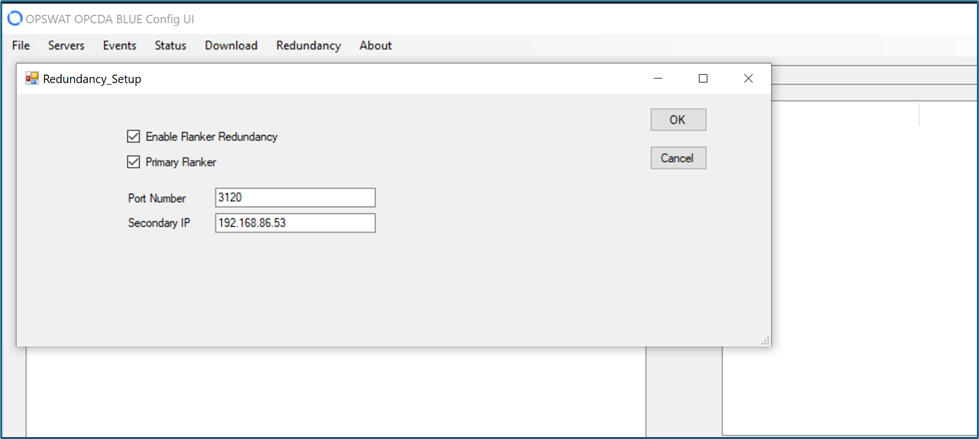Click the dialog's bottom-right resize grip
Image resolution: width=979 pixels, height=439 pixels.
click(765, 340)
